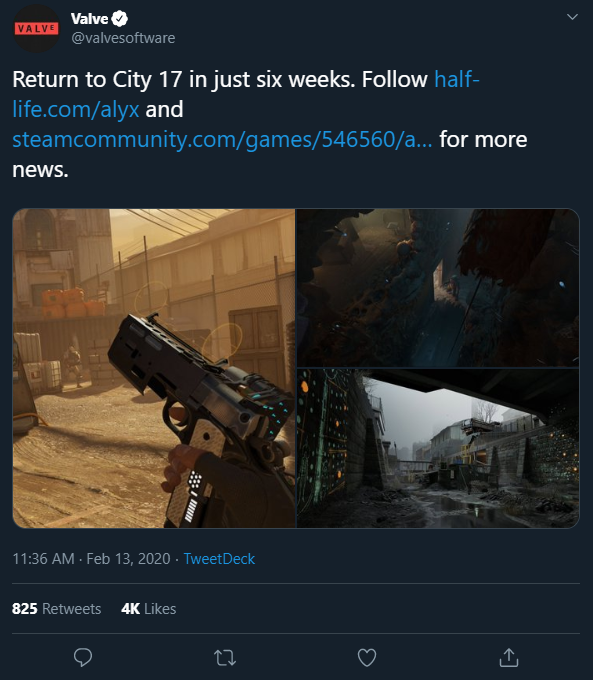The image size is (593, 680).
Task: Open the pistol screenshot image
Action: click(x=154, y=368)
